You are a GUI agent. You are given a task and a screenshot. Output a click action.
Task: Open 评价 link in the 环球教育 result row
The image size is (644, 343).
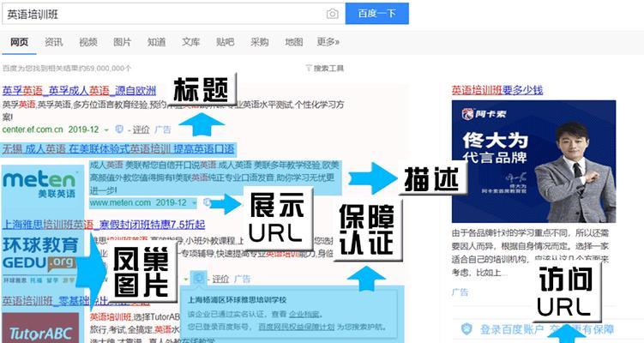[220, 280]
